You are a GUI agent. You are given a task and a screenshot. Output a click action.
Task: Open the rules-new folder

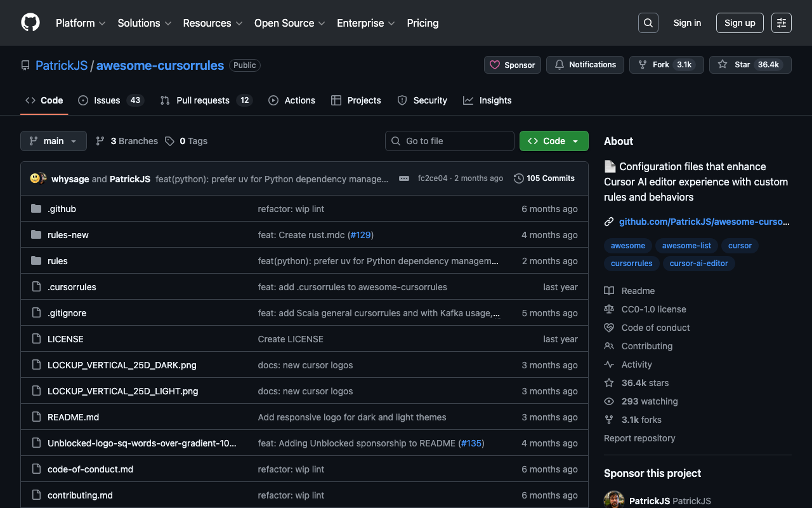68,235
